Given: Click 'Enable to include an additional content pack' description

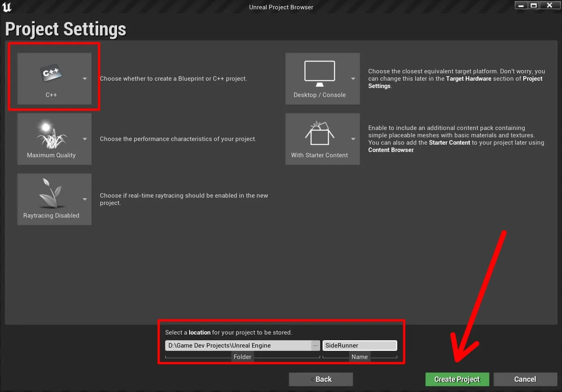Looking at the screenshot, I should [456, 139].
